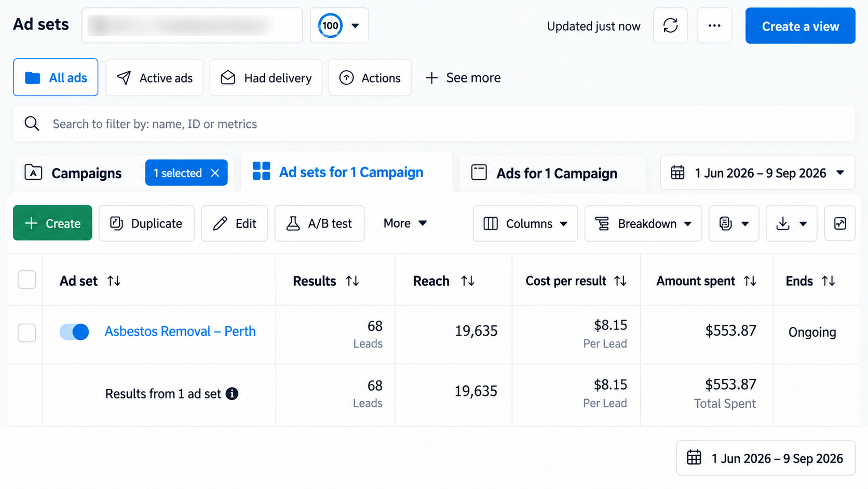Screen dimensions: 868x489
Task: Sort by Ad set column arrows
Action: (x=114, y=281)
